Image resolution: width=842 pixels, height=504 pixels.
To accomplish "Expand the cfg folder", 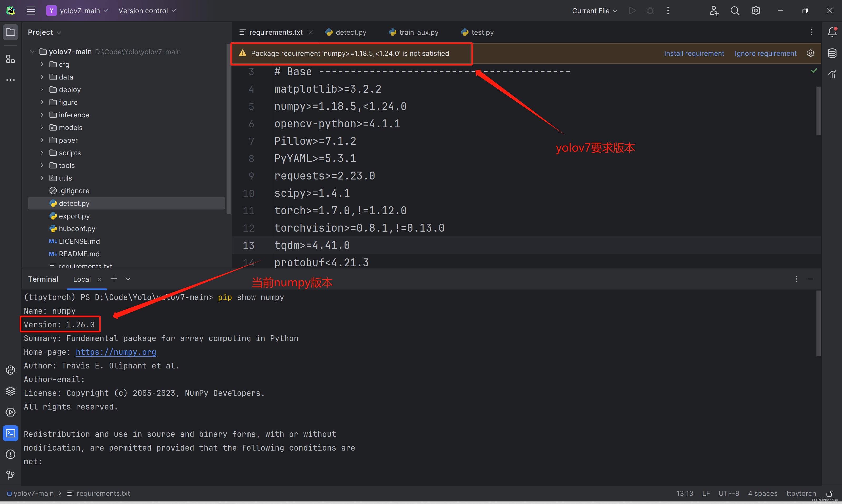I will 42,64.
